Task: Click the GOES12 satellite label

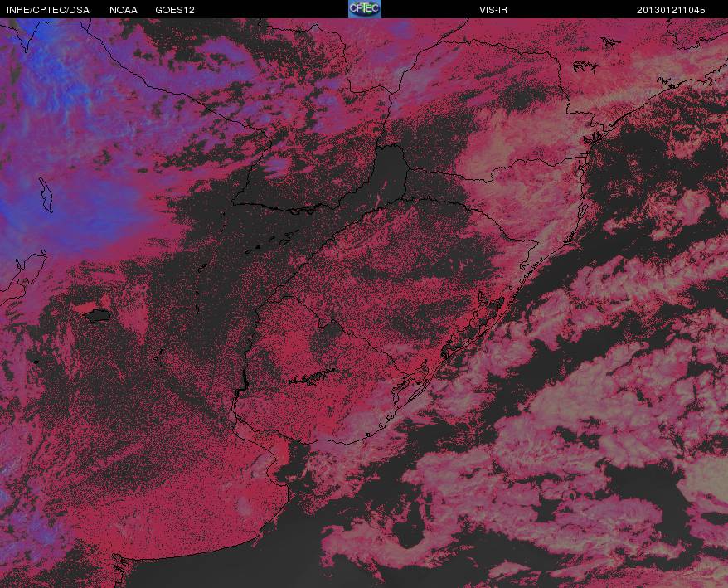Action: coord(175,10)
